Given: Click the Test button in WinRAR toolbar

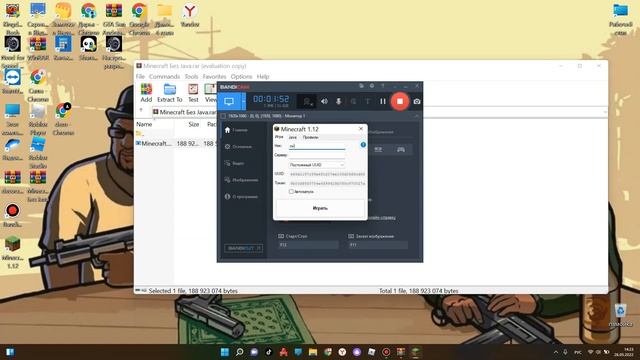Looking at the screenshot, I should point(193,93).
